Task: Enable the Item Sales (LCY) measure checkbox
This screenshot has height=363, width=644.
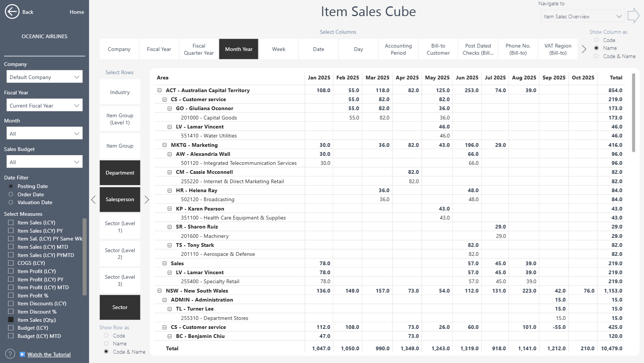Action: pyautogui.click(x=11, y=223)
